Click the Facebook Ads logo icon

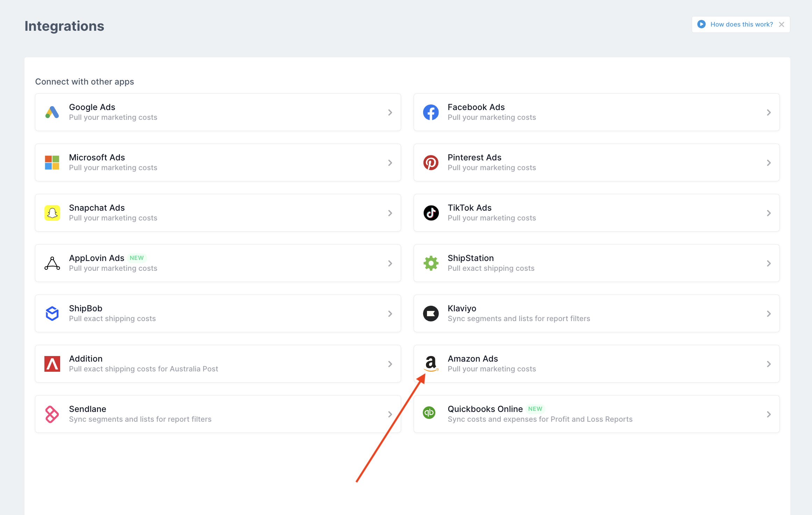click(x=431, y=112)
